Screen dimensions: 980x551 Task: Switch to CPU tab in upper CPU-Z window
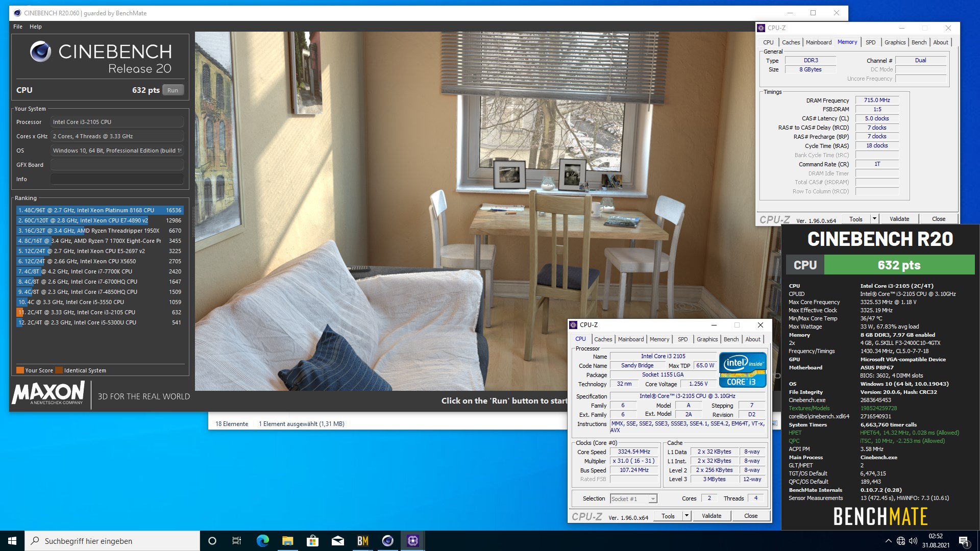768,42
